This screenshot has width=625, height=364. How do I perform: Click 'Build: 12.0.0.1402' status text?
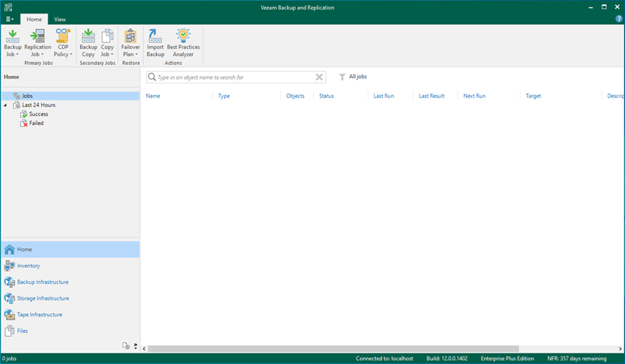447,359
